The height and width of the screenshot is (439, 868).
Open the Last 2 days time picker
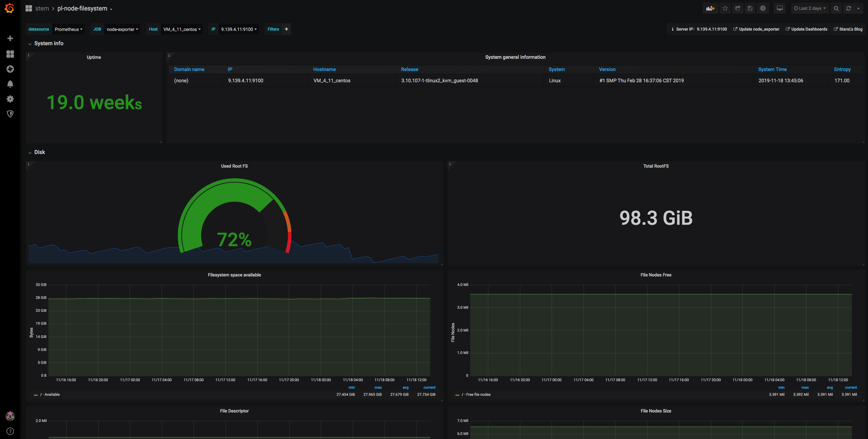point(810,9)
